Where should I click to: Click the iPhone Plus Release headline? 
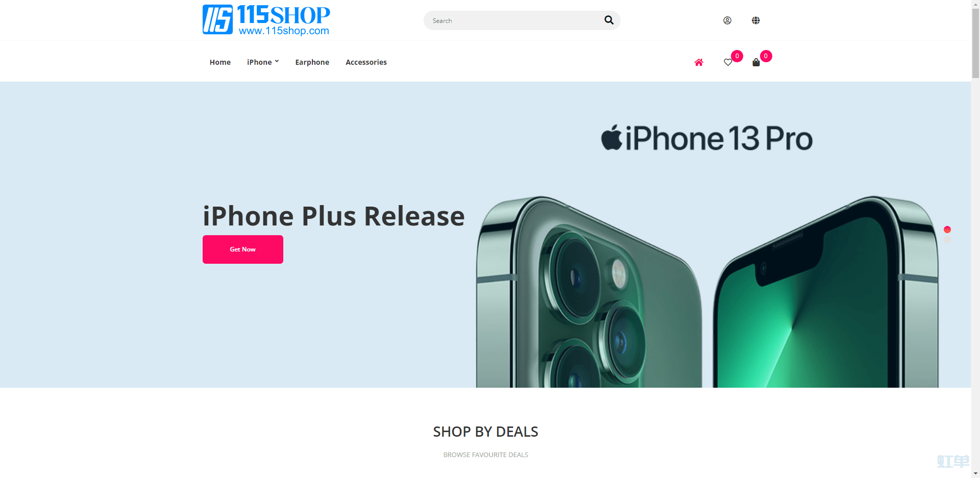(x=334, y=216)
